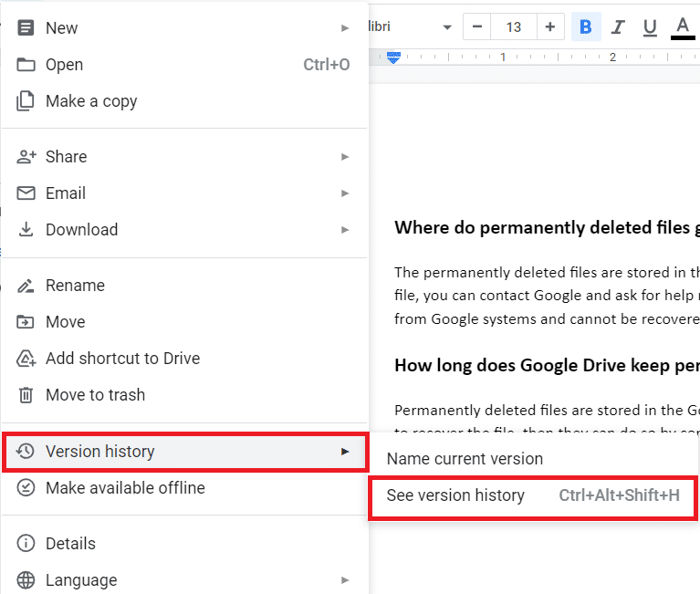Choose the Download menu entry
The width and height of the screenshot is (700, 594).
(x=185, y=230)
